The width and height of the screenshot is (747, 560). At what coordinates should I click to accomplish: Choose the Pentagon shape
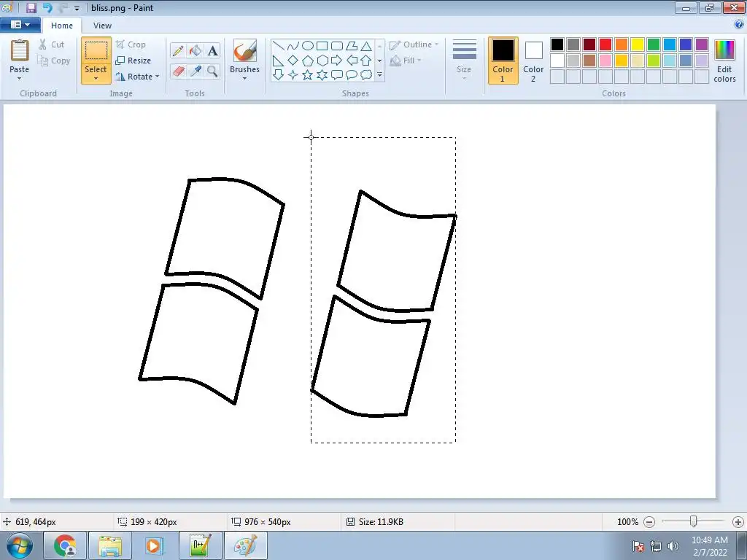(308, 61)
